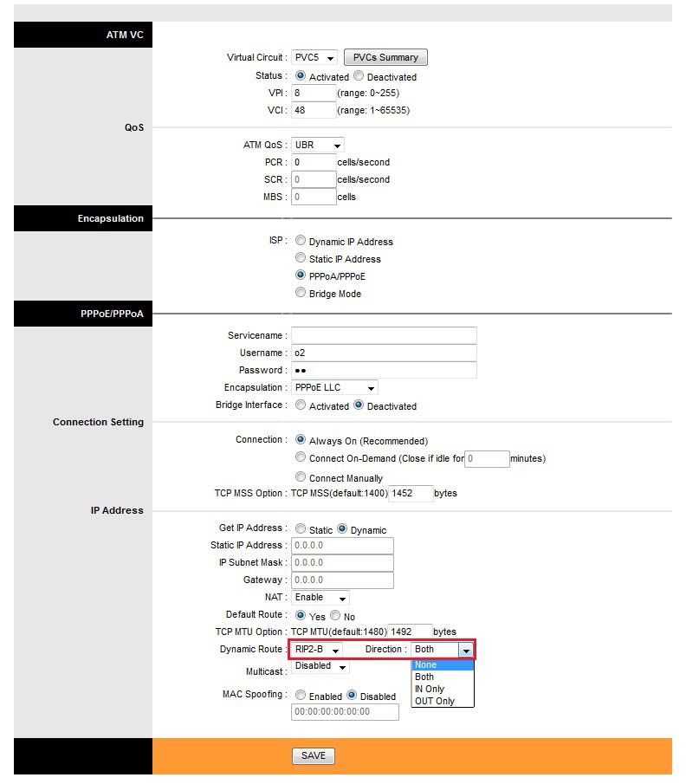
Task: Choose Both in Direction list
Action: pos(443,677)
